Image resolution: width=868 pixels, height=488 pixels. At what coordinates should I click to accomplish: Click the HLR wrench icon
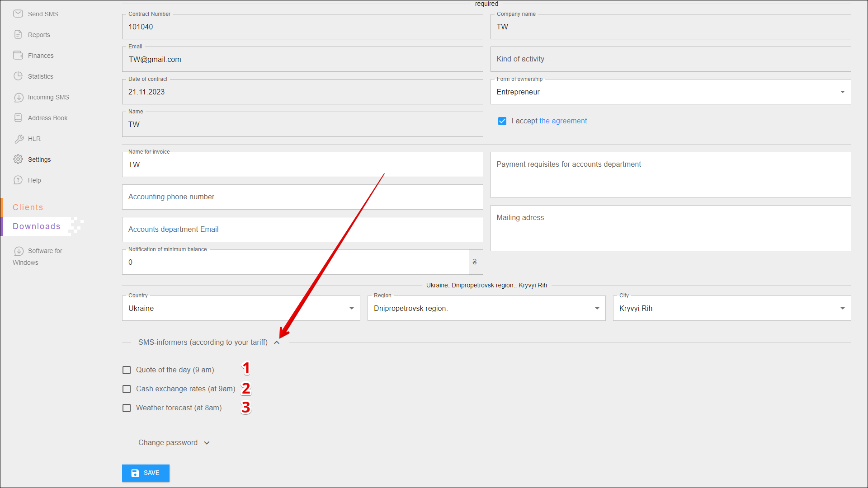tap(19, 139)
